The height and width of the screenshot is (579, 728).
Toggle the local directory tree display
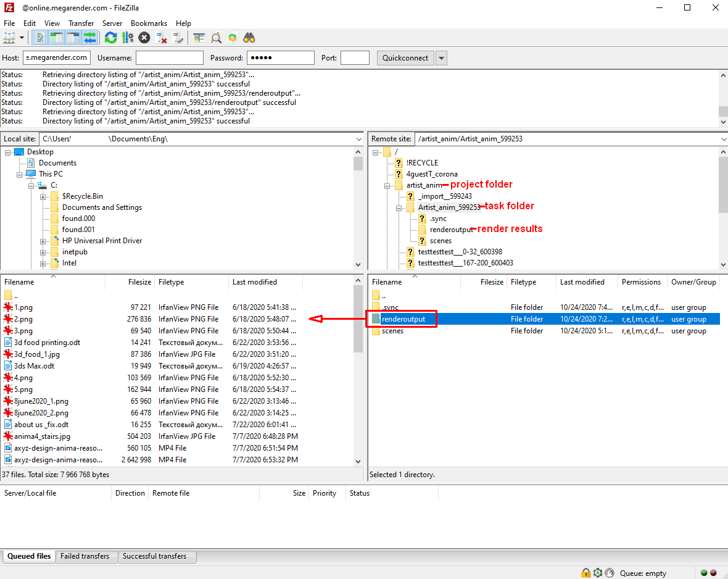click(57, 38)
